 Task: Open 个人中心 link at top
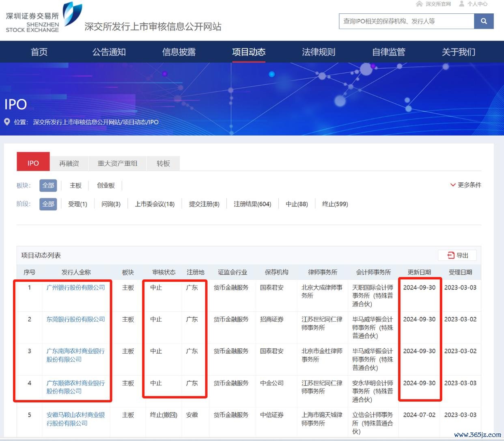[x=477, y=4]
